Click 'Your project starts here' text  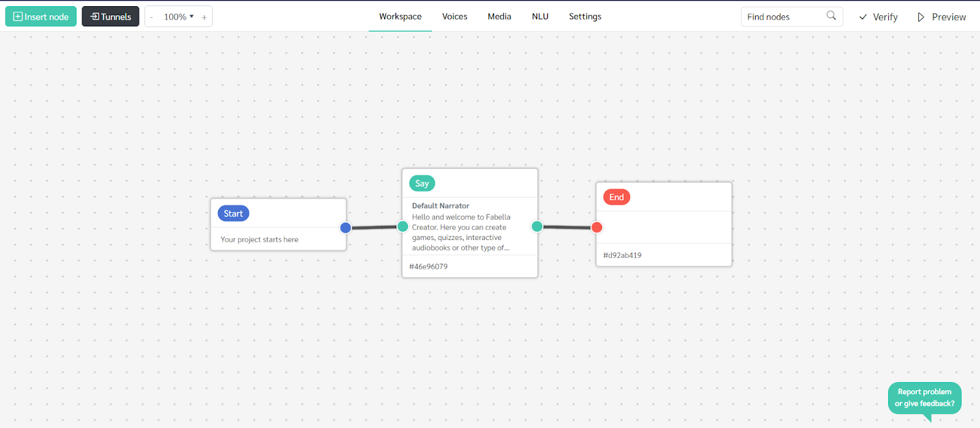coord(259,239)
